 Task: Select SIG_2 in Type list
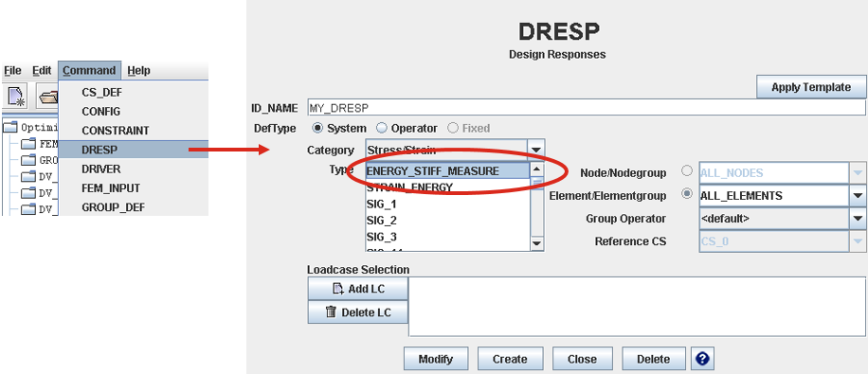[x=447, y=221]
